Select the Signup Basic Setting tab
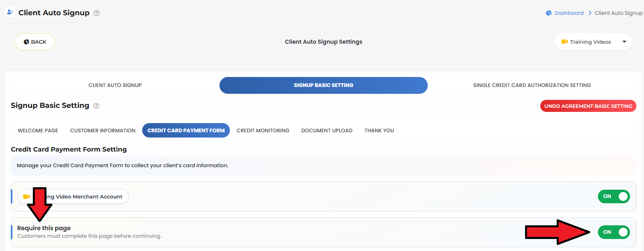Viewport: 644px width, 251px height. [x=324, y=85]
